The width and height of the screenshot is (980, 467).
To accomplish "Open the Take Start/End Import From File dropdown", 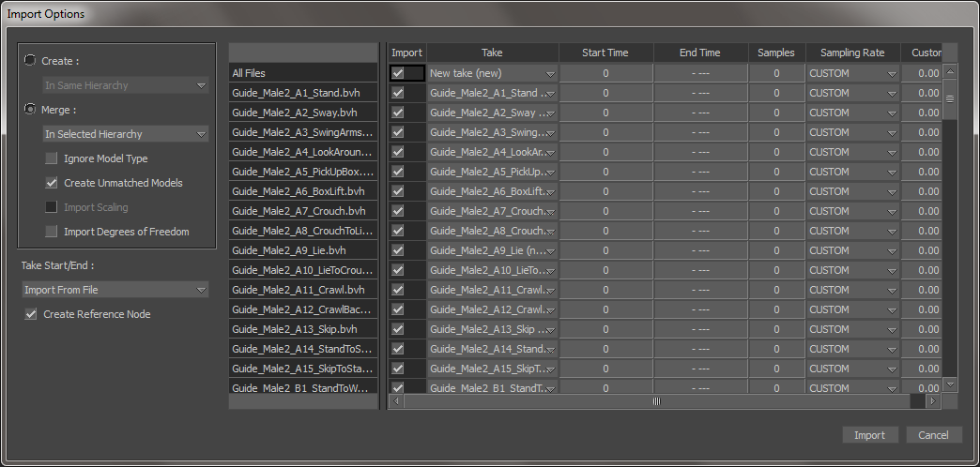I will pos(115,290).
